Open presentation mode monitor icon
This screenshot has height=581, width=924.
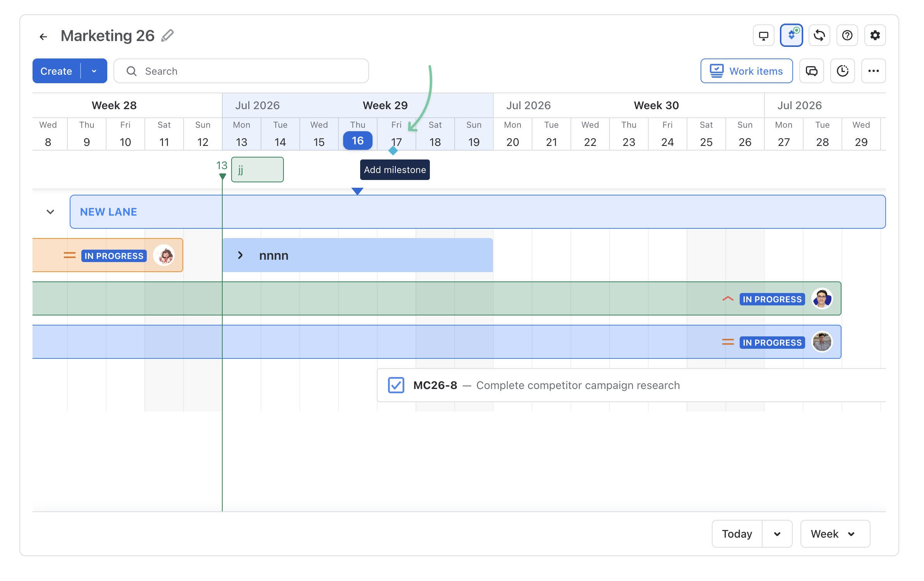coord(763,36)
